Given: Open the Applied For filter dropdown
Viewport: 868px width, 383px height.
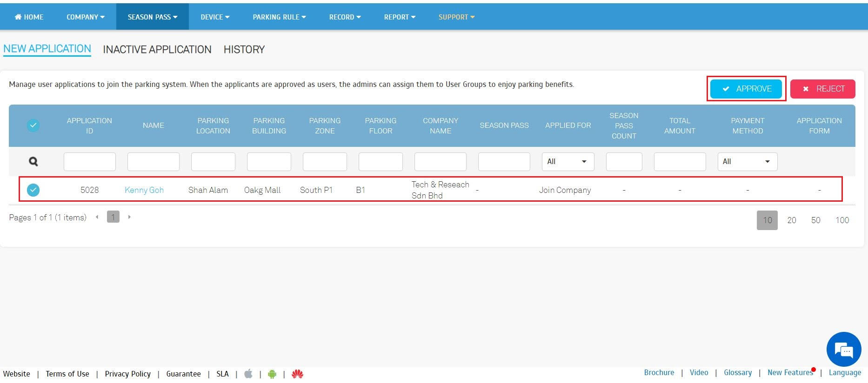Looking at the screenshot, I should [x=568, y=162].
